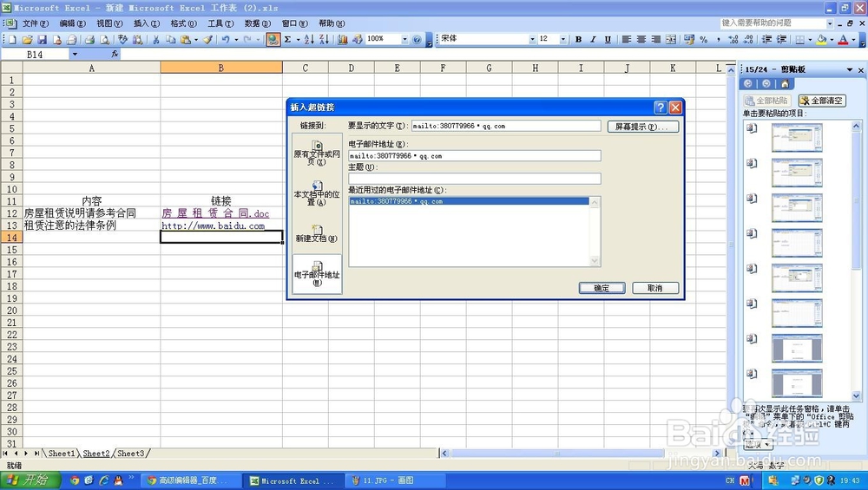Select 新建文档 link type
The width and height of the screenshot is (868, 490).
click(317, 234)
